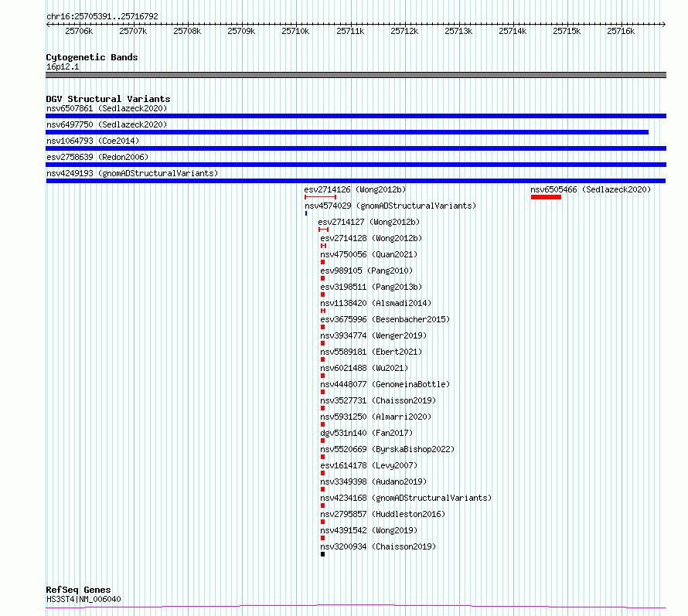Click the esv2714128 (Wong2012b) label
This screenshot has width=688, height=616.
click(x=371, y=238)
